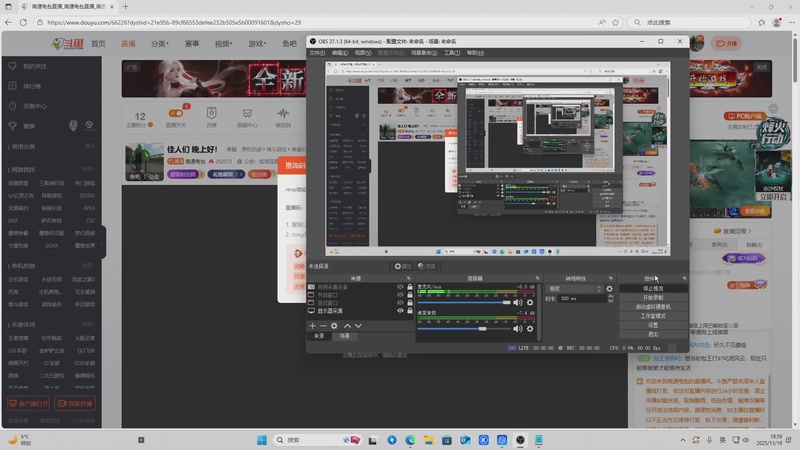Toggle lock of 节目窗口 source
800x450 pixels.
410,295
